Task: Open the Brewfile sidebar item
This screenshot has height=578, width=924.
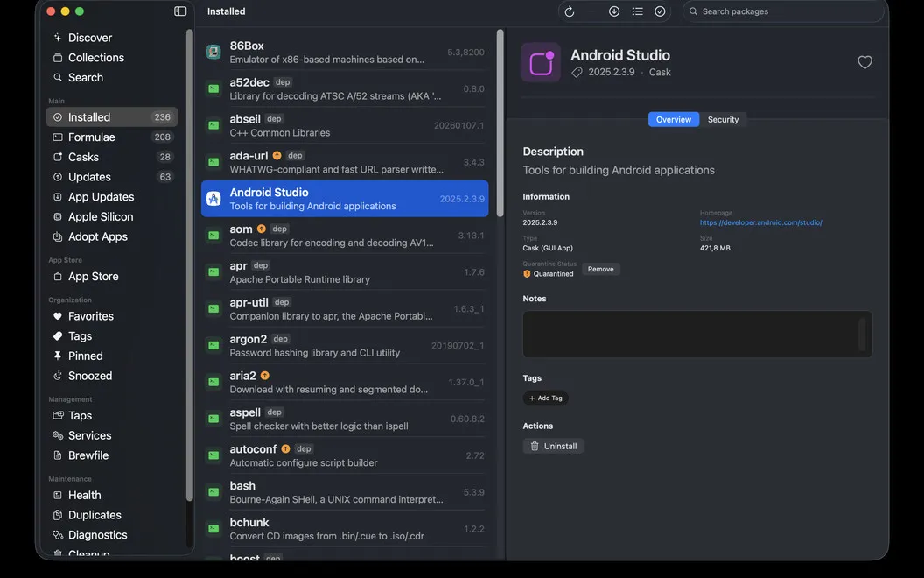Action: click(x=112, y=456)
